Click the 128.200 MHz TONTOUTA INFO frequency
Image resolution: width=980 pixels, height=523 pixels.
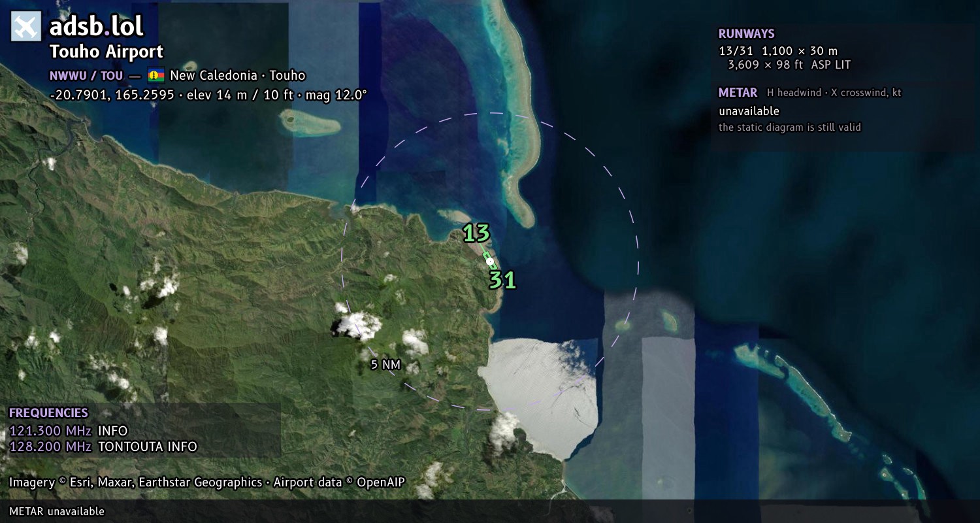pos(103,447)
